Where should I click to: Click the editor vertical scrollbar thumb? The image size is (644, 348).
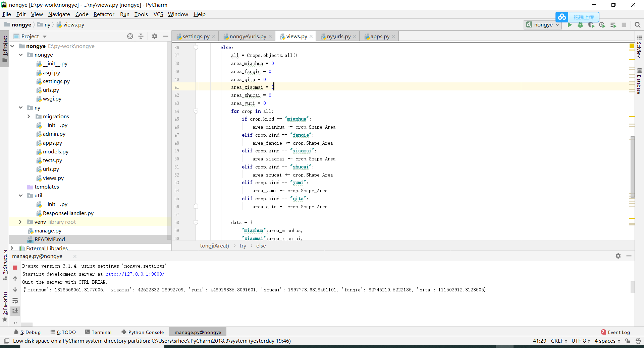coord(632,167)
